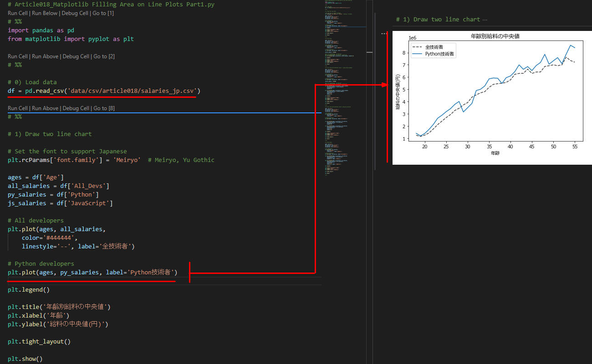Click the interactive window vertical scrollbar

point(375,91)
